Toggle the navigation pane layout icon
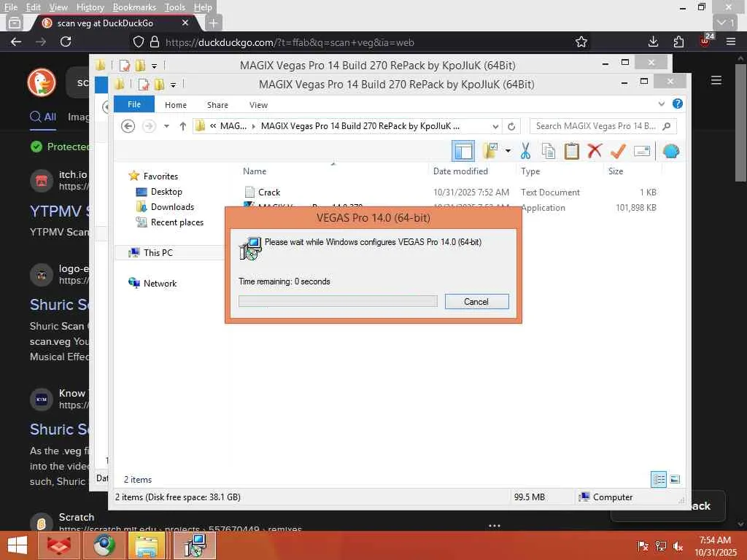 click(463, 152)
